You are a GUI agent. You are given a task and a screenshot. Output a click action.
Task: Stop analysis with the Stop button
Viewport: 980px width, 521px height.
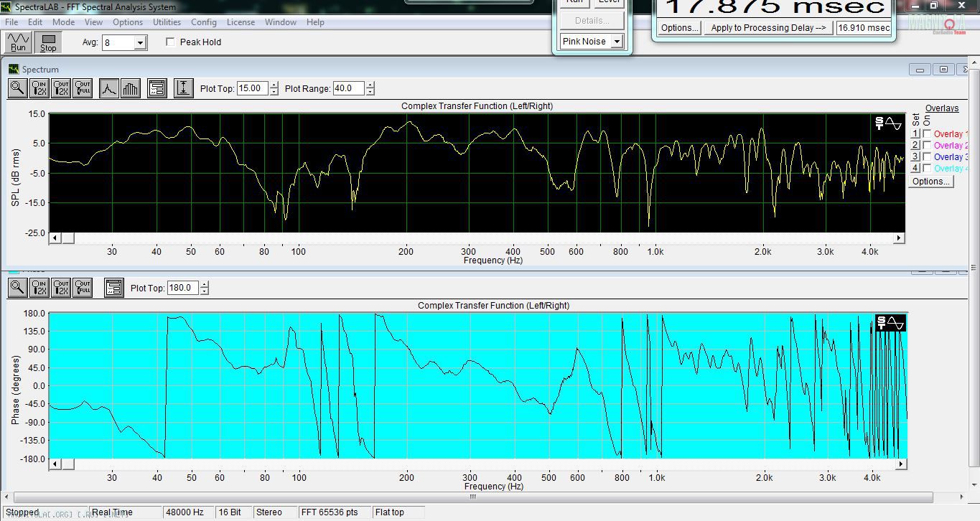tap(48, 42)
